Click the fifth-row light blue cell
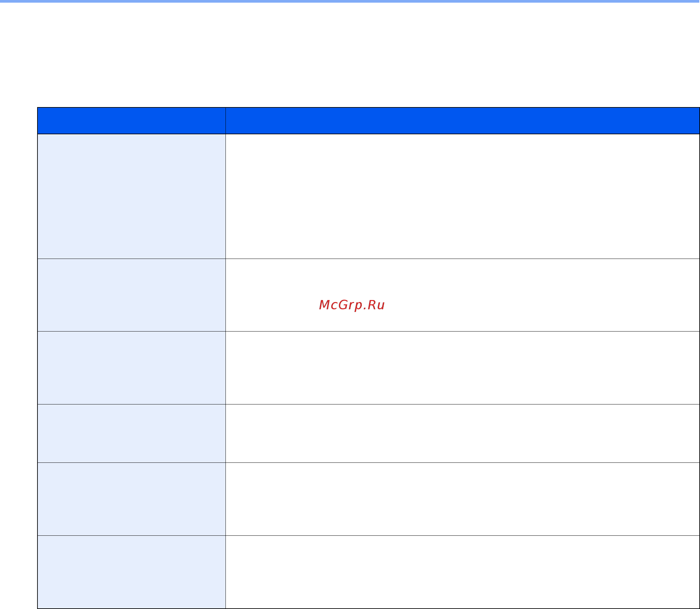This screenshot has height=609, width=700. click(x=131, y=499)
